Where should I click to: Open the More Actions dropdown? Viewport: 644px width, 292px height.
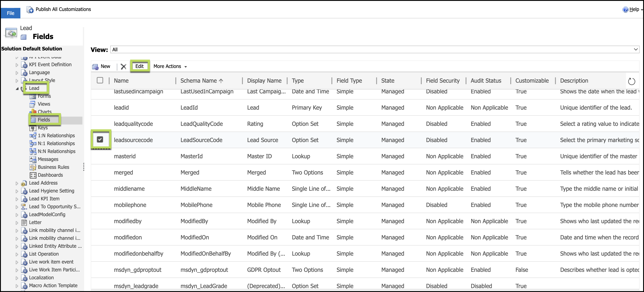pos(170,66)
